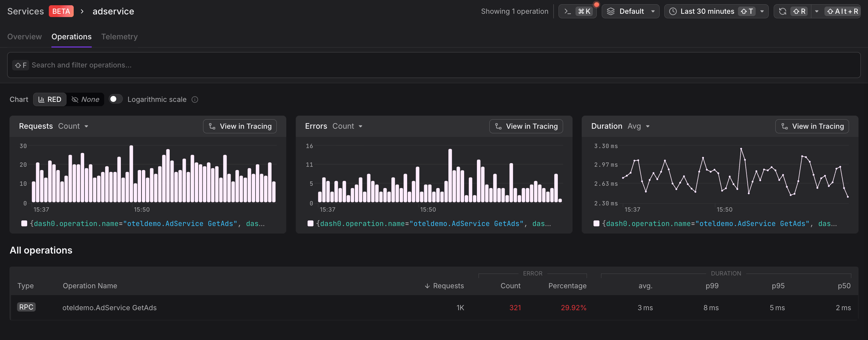Screen dimensions: 868x340
Task: Click the bar chart icon on RED option
Action: [42, 99]
